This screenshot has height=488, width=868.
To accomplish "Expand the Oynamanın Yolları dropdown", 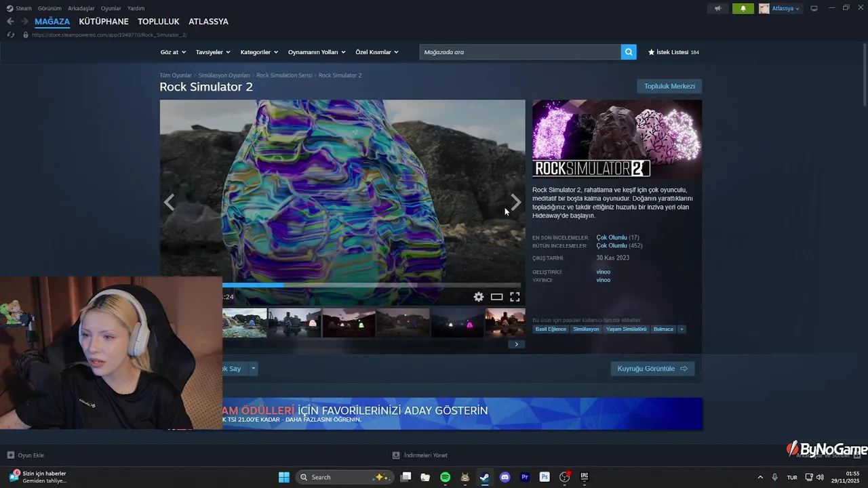I will [x=317, y=52].
